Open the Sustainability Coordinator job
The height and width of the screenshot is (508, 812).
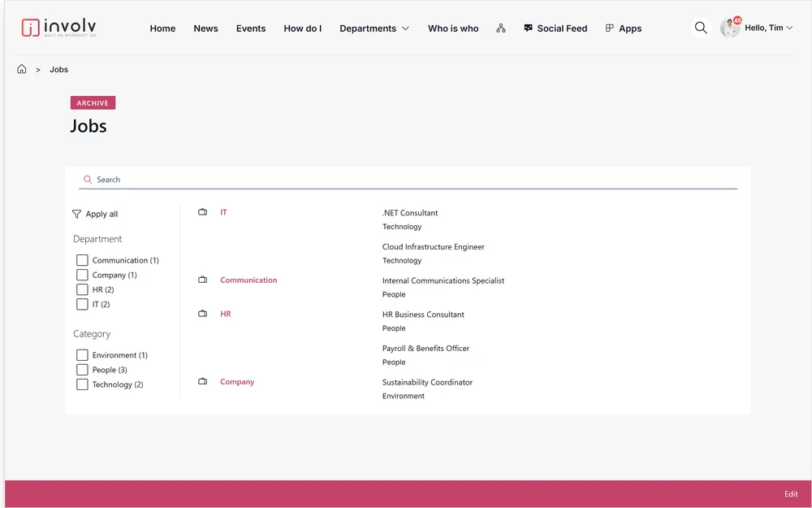click(x=427, y=382)
